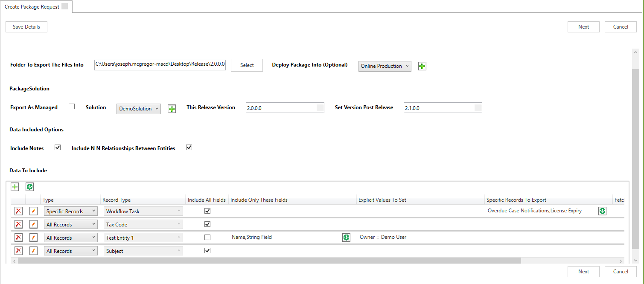Edit the Subject row
This screenshot has width=644, height=284.
point(33,251)
